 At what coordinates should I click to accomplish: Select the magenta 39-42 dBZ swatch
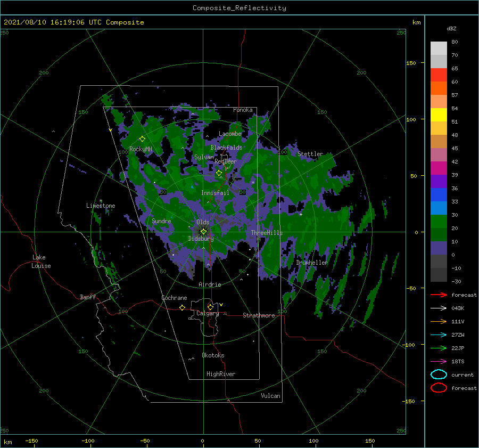click(x=439, y=168)
